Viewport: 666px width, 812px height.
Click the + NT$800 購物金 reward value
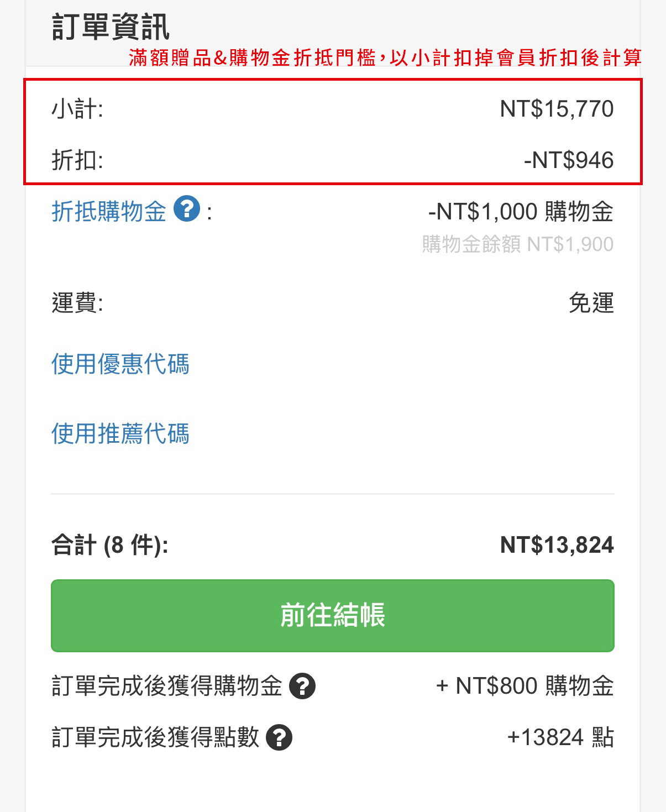click(x=525, y=687)
